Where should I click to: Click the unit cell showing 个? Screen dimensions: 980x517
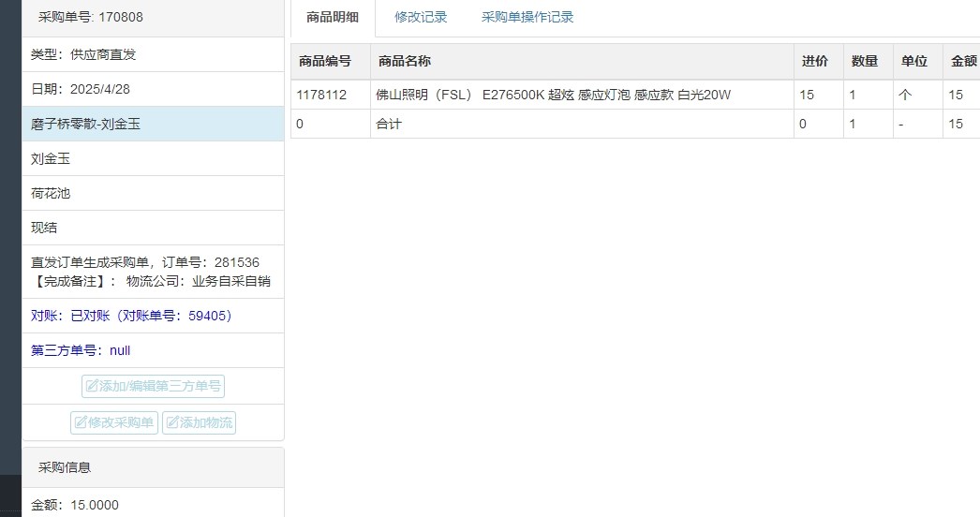point(917,95)
